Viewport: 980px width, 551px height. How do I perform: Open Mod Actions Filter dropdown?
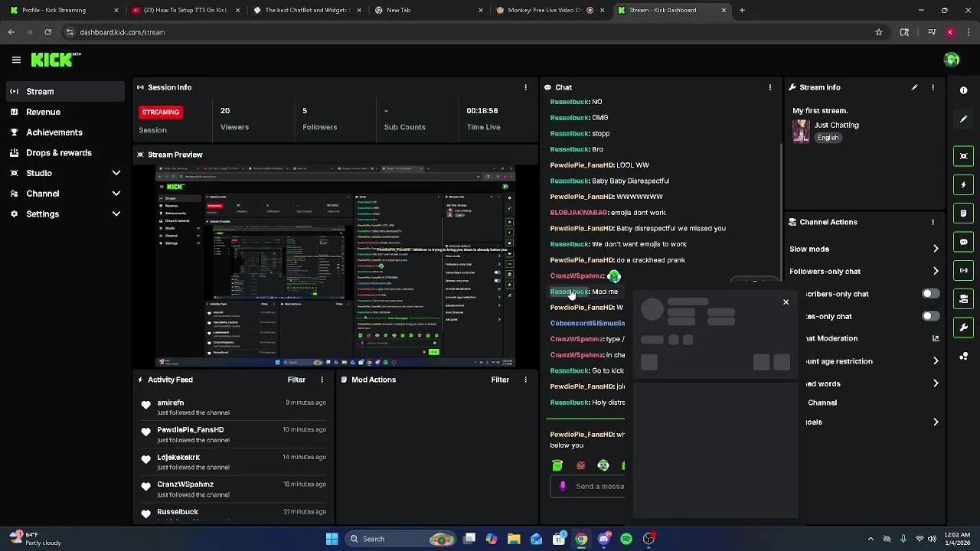pyautogui.click(x=500, y=380)
